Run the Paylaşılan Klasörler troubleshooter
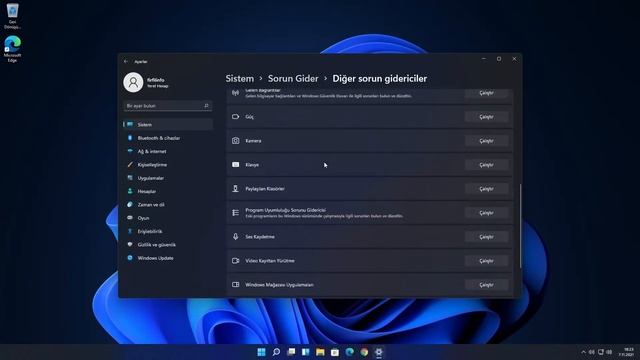Image resolution: width=640 pixels, height=360 pixels. 486,189
